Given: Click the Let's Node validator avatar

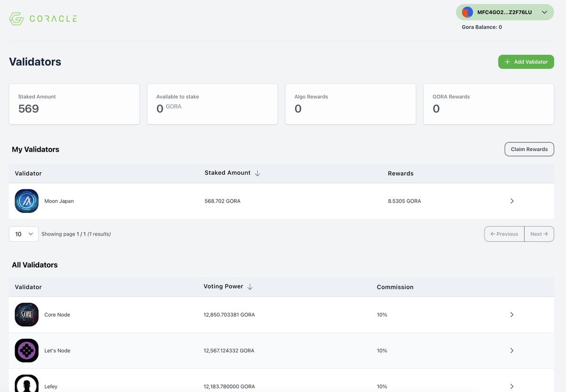Looking at the screenshot, I should tap(26, 351).
